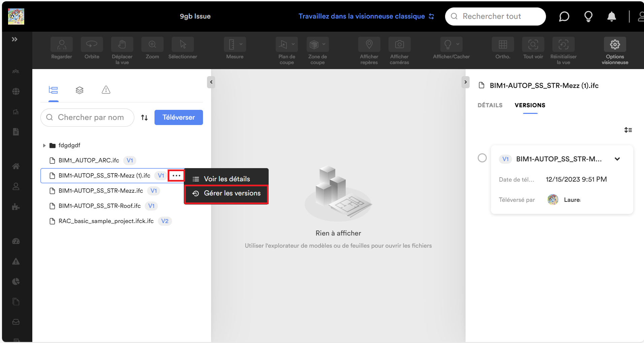
Task: Select the V1 version radio button
Action: 482,158
